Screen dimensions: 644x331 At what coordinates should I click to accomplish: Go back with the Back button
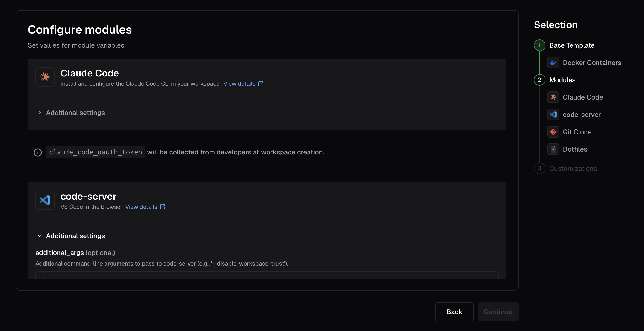(454, 312)
